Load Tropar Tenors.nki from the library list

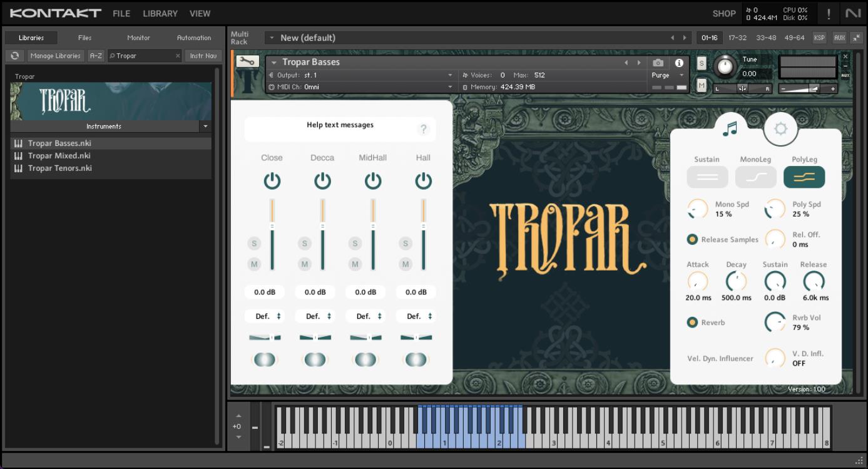pos(59,168)
